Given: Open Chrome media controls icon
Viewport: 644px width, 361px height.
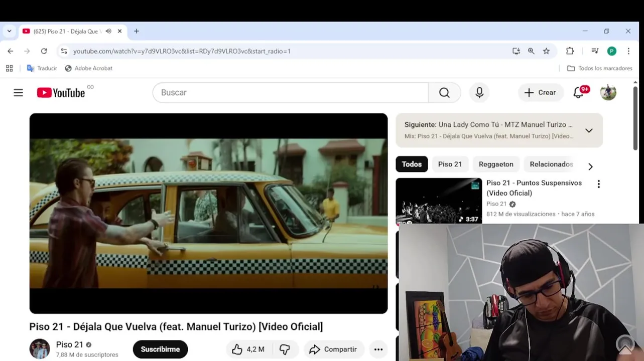Looking at the screenshot, I should 595,51.
